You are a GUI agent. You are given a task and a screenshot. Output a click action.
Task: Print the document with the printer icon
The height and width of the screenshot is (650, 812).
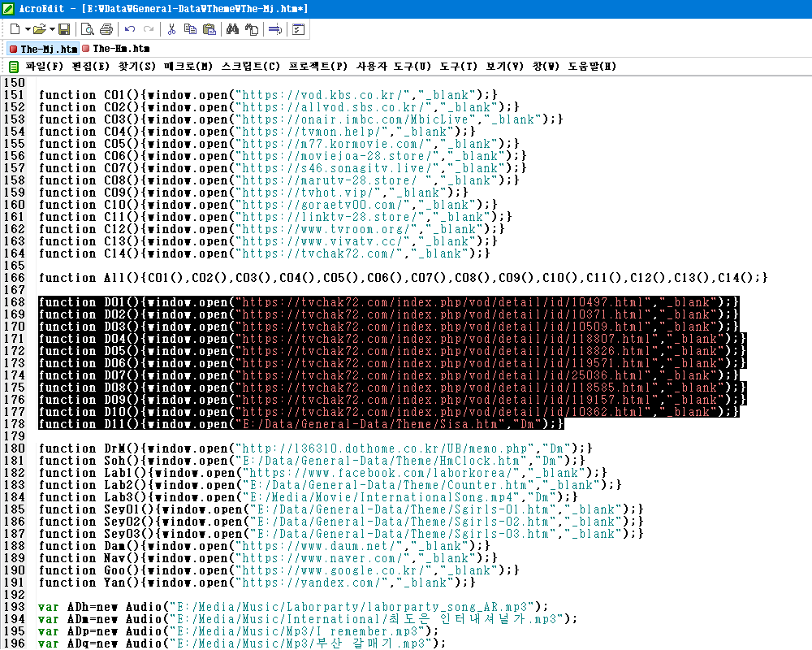click(106, 29)
